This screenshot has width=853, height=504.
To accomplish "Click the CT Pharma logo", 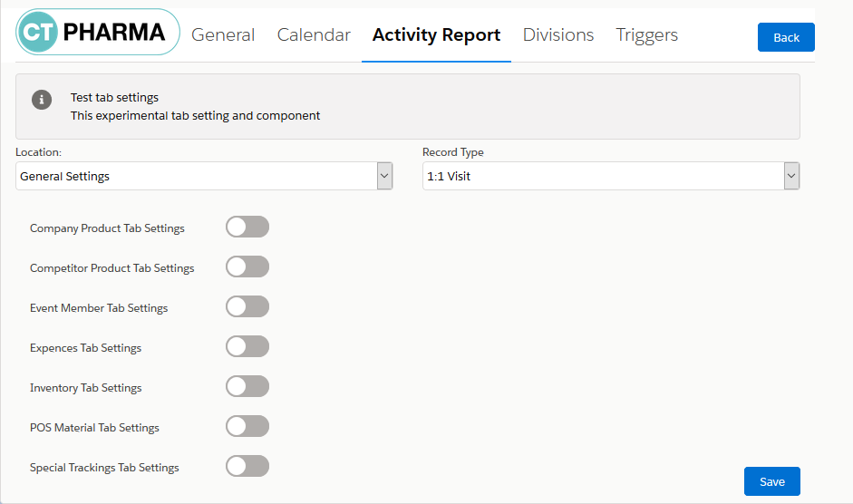I will coord(98,33).
